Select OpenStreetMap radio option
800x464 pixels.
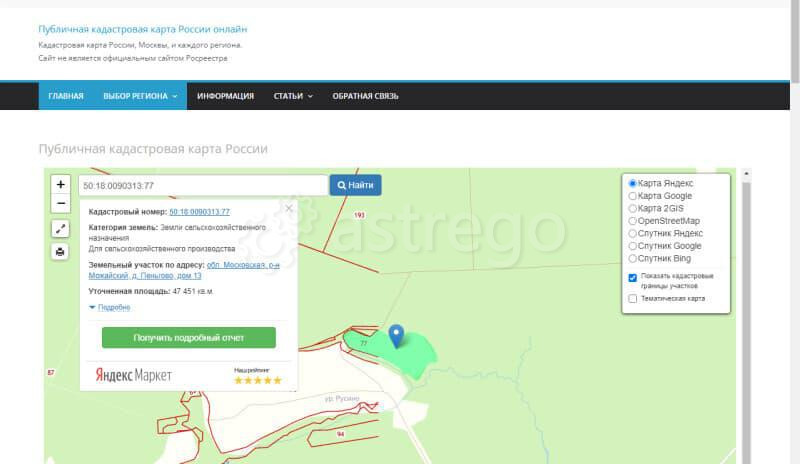[633, 221]
